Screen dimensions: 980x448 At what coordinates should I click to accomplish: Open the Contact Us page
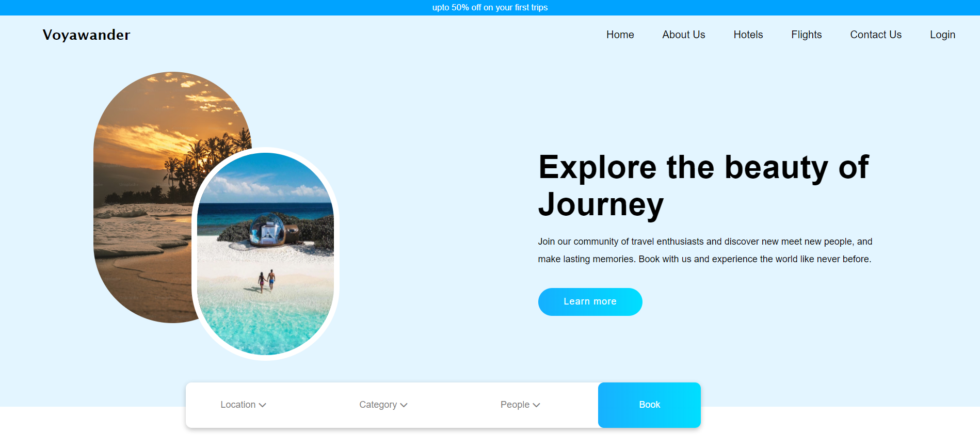pos(876,35)
